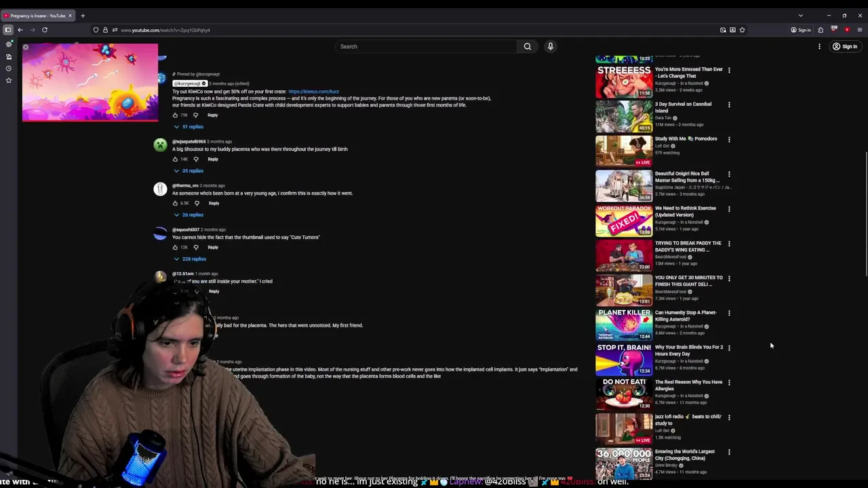Open site security shield info

96,30
